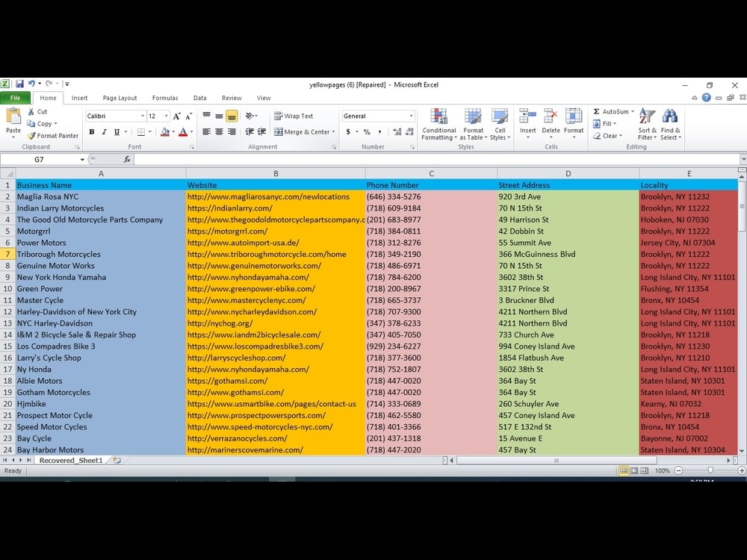Click the Undo arrow icon

coord(31,84)
